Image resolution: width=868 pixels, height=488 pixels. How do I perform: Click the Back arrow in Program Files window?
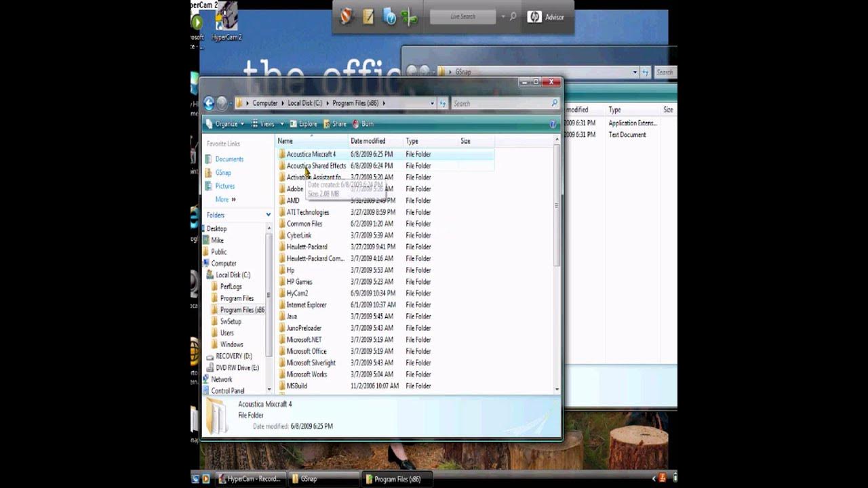coord(209,103)
